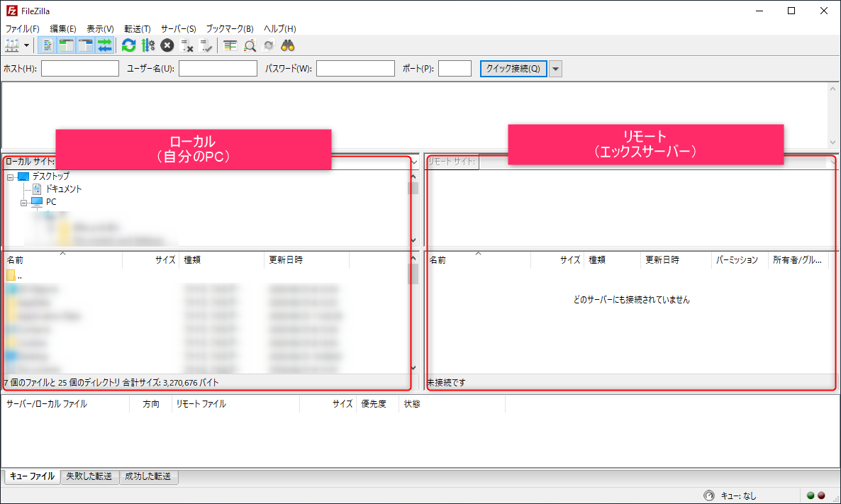Sort remote files by 更新日時 column
The width and height of the screenshot is (841, 504).
tap(676, 260)
